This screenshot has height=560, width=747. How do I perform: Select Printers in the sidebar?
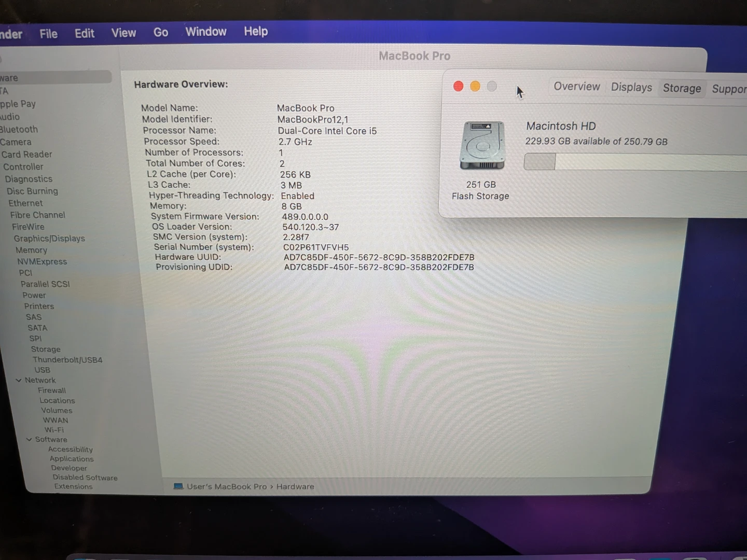[x=39, y=306]
